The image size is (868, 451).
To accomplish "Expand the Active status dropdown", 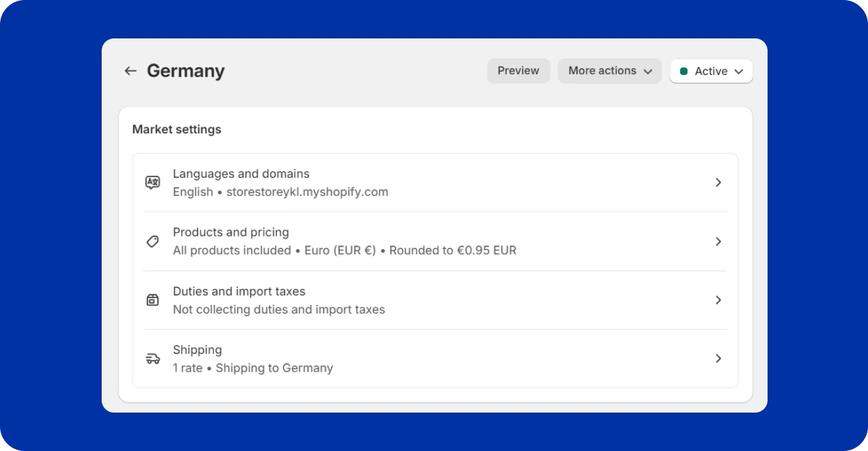I will [x=711, y=71].
